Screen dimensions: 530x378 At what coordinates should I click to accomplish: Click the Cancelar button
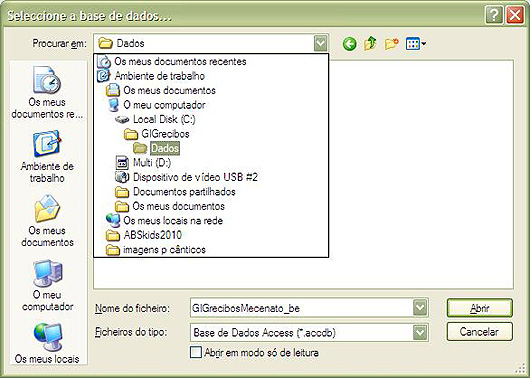point(480,332)
